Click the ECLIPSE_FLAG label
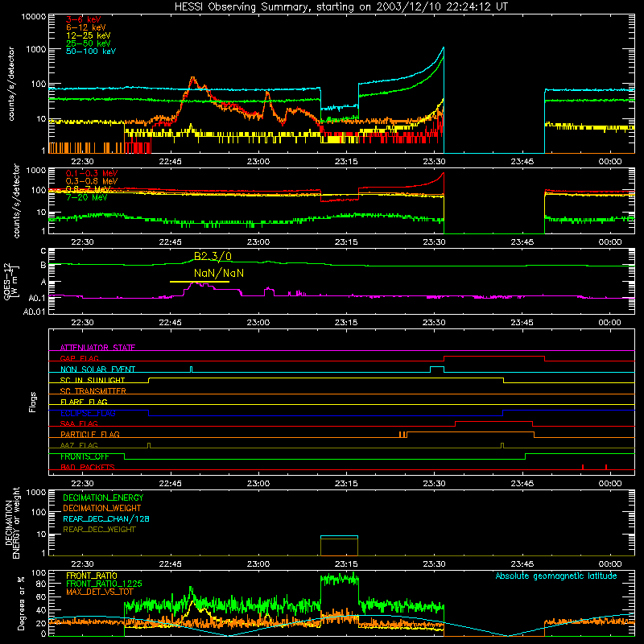The height and width of the screenshot is (644, 644). [x=89, y=413]
